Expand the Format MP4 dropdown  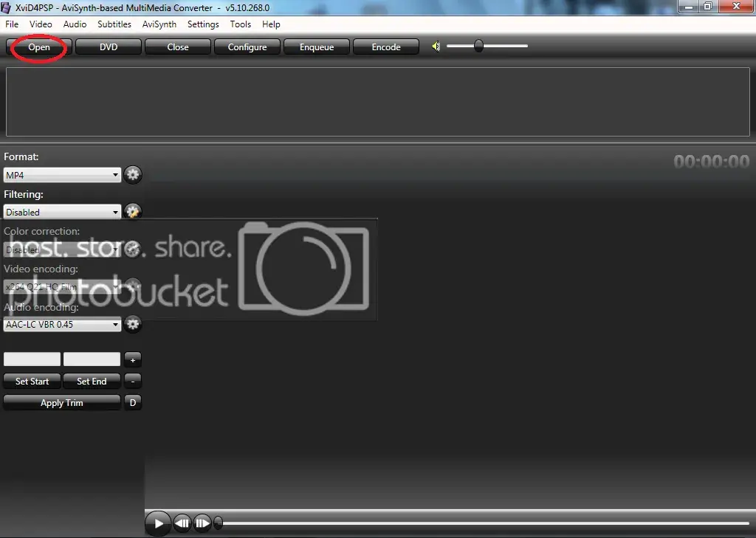click(62, 175)
